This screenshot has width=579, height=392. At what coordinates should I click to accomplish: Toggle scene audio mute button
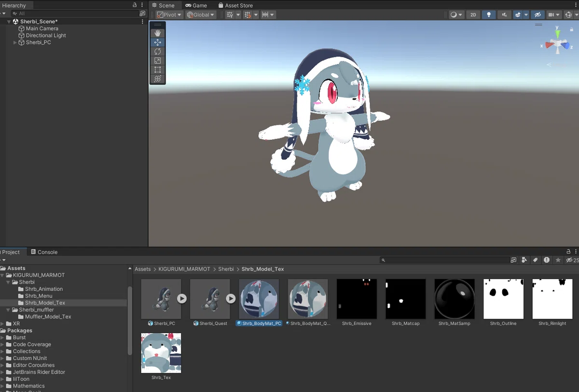(x=504, y=15)
